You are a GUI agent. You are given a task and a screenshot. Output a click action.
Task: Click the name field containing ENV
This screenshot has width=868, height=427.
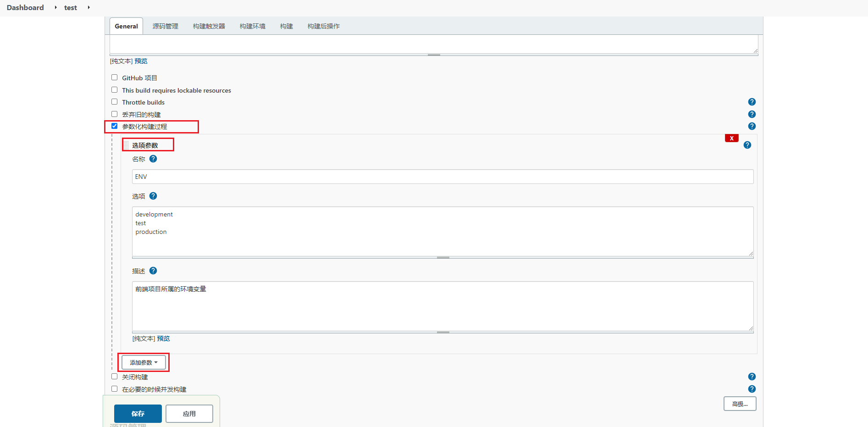point(443,177)
